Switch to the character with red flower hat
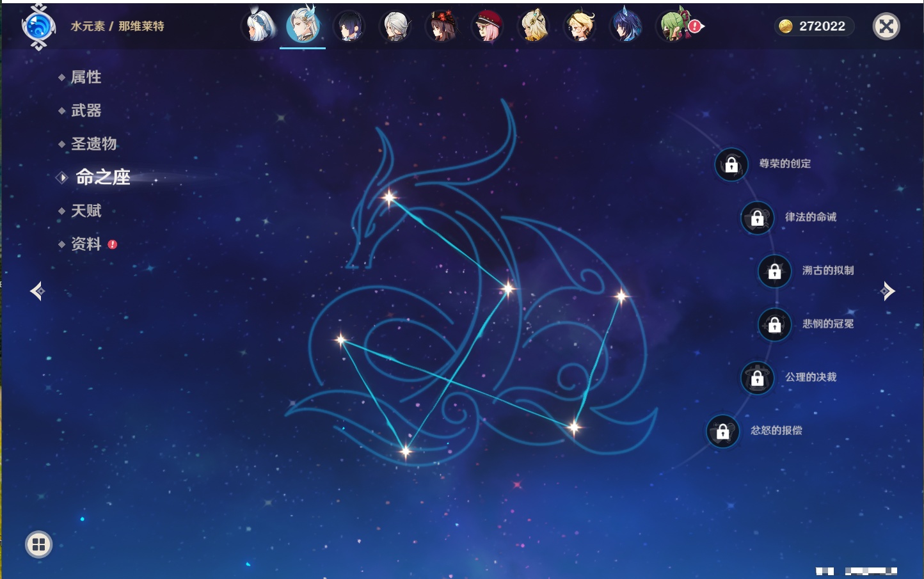The width and height of the screenshot is (924, 579). [442, 26]
